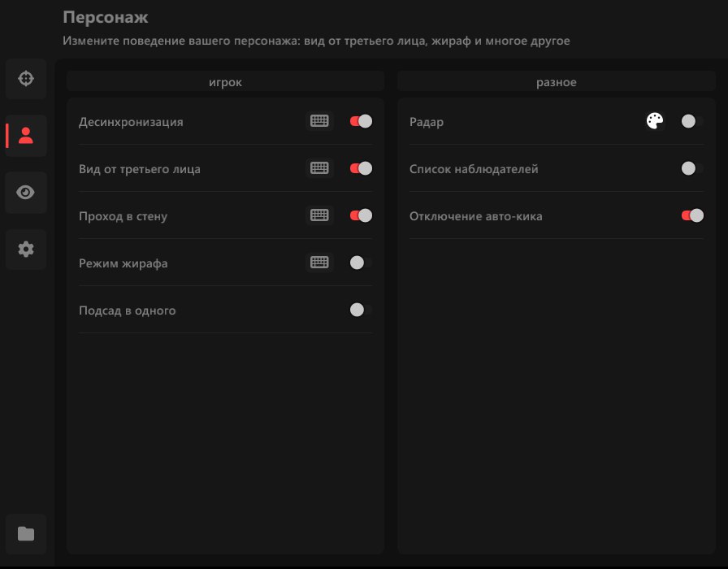This screenshot has width=728, height=569.
Task: Set keybind for Вид от третьего лица
Action: [x=319, y=168]
